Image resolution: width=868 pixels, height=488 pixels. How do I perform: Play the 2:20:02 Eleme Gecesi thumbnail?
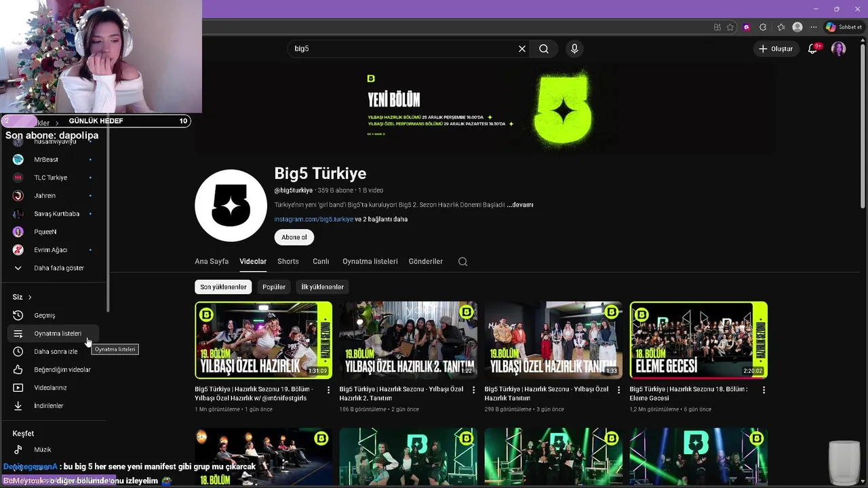coord(698,340)
